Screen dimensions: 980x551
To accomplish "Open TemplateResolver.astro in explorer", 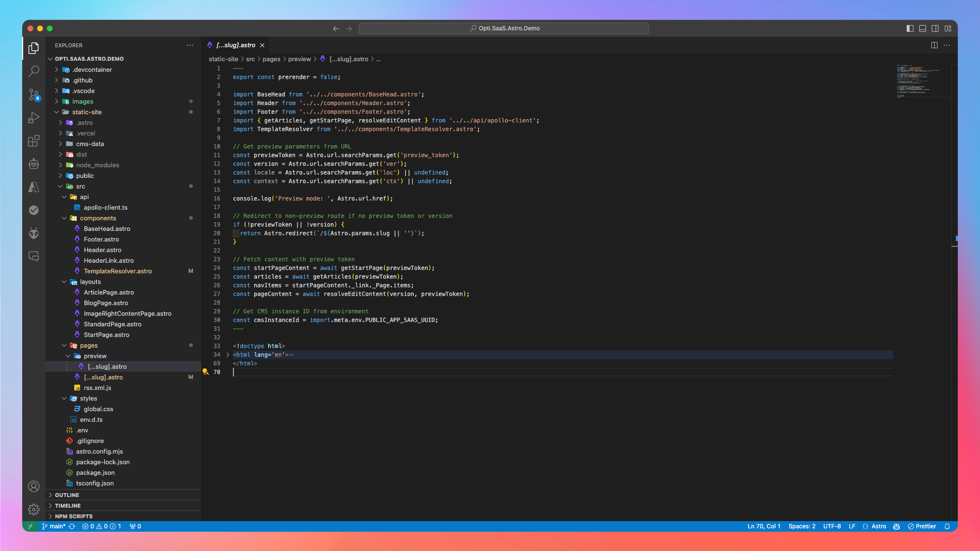I will 118,271.
